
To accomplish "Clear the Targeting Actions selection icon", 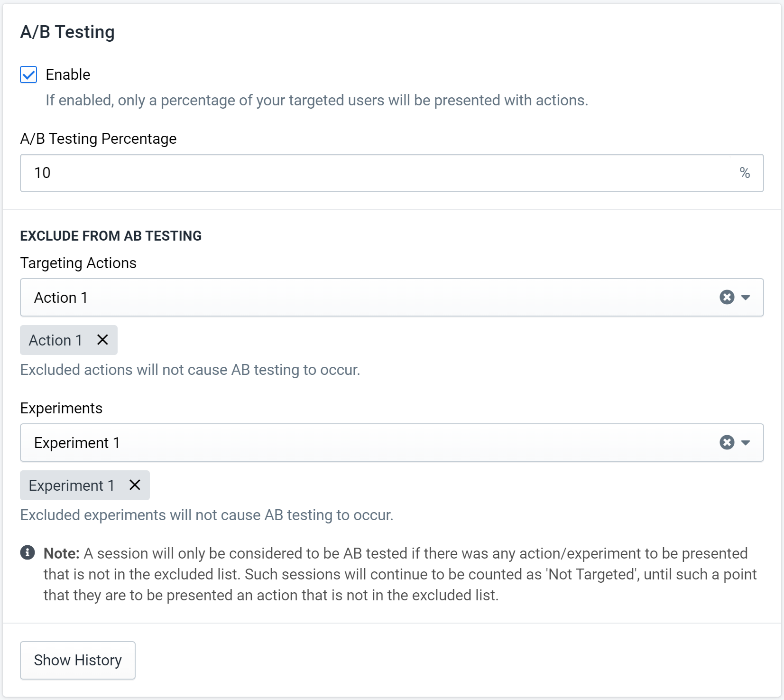I will click(x=727, y=297).
